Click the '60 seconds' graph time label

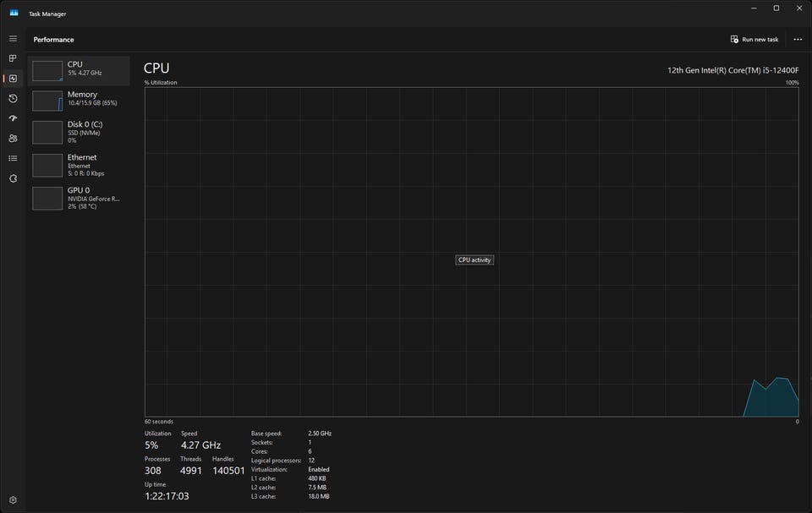click(x=159, y=422)
